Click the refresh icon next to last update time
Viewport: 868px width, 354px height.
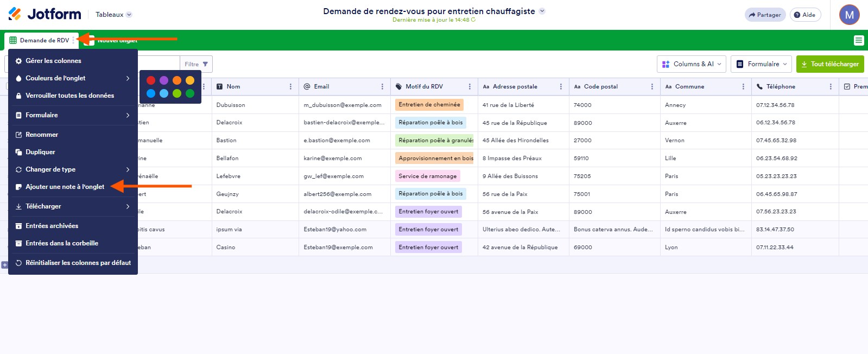click(473, 20)
